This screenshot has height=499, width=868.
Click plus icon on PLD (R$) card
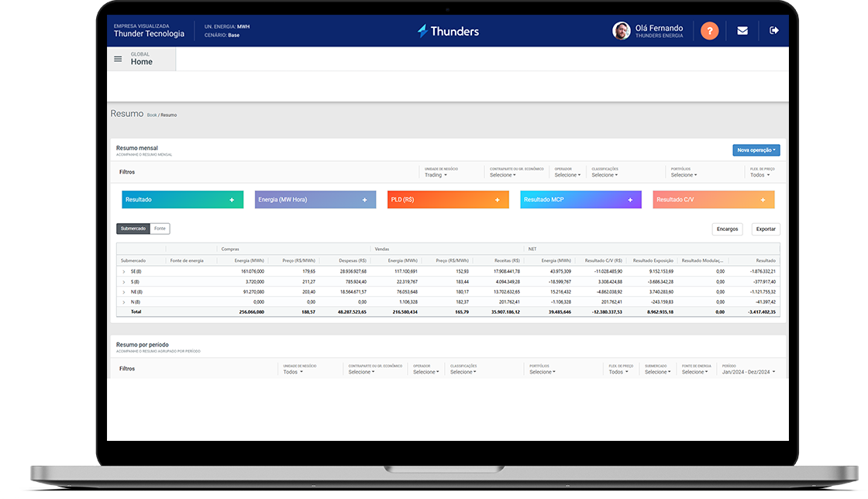click(497, 200)
